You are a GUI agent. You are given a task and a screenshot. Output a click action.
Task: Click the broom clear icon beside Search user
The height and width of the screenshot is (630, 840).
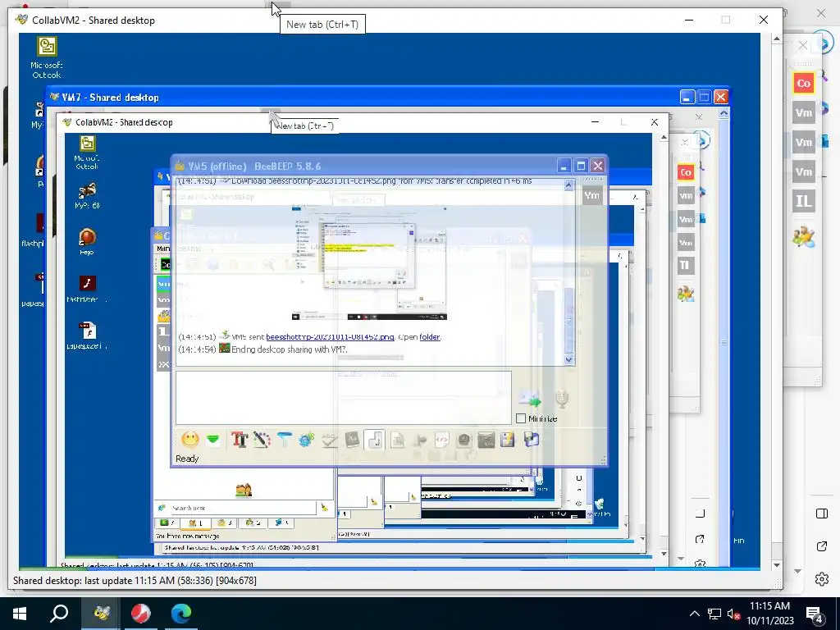point(324,507)
